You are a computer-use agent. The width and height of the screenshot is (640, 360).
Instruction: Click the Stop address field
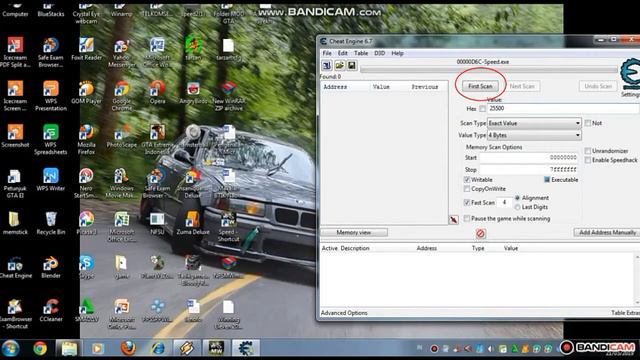click(529, 169)
